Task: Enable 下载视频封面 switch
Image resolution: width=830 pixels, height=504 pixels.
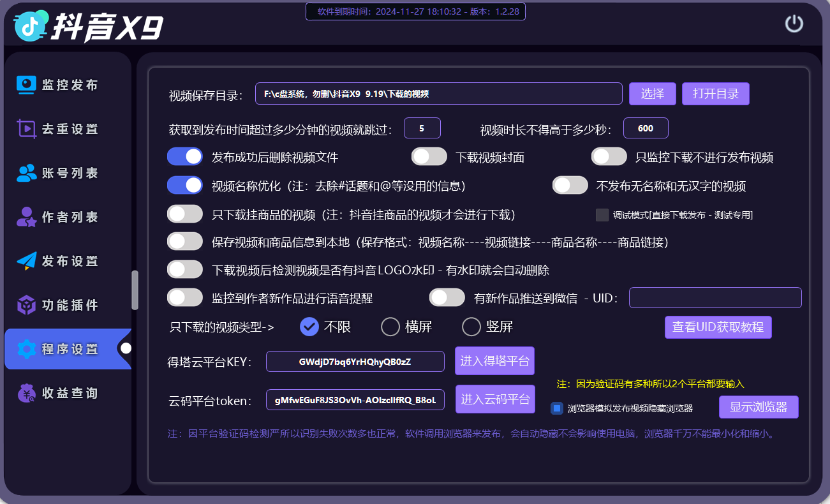Action: tap(429, 156)
